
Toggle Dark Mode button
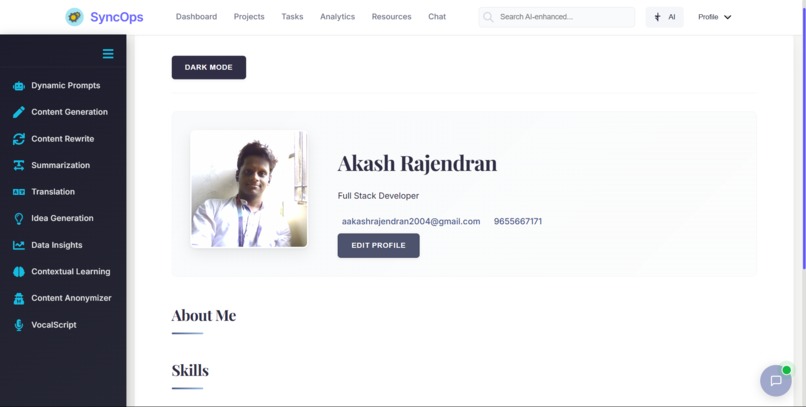tap(209, 67)
